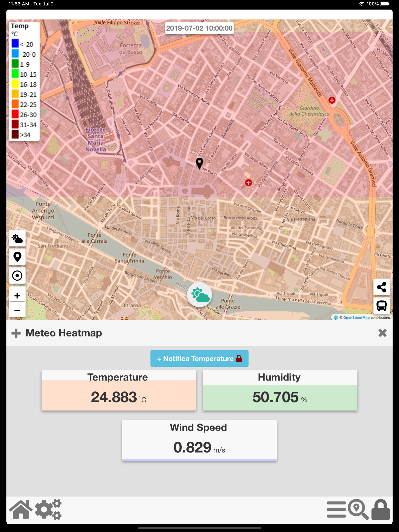Click the Tue Jul 2 date text
The width and height of the screenshot is (399, 532).
44,4
